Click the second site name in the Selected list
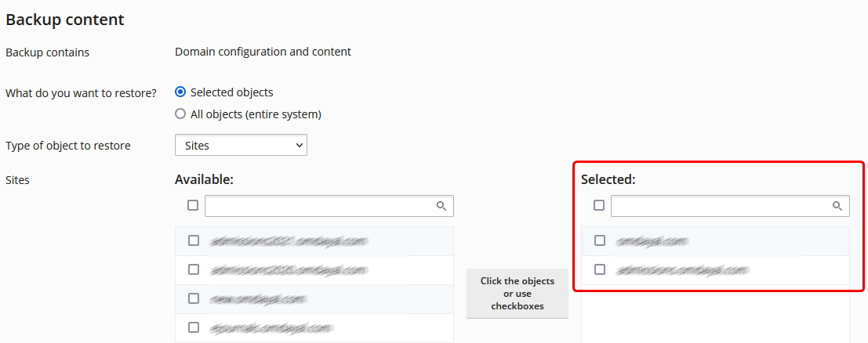868x343 pixels. click(x=681, y=270)
